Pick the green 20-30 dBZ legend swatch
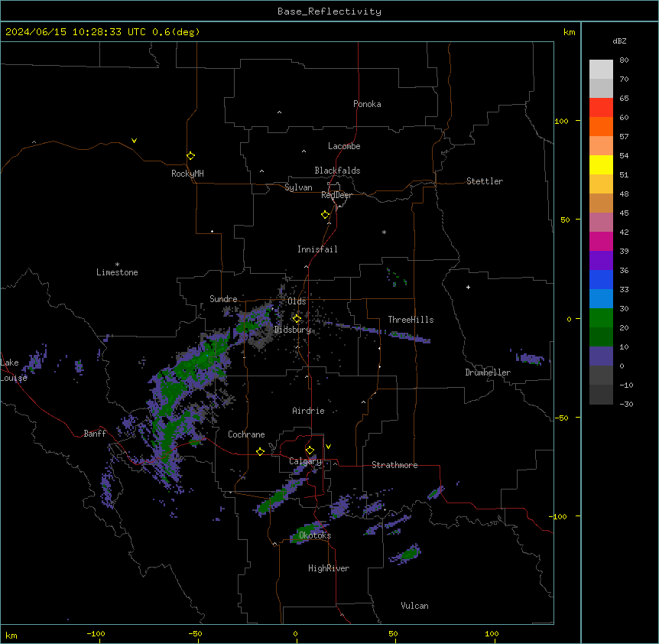659x644 pixels. [x=601, y=318]
